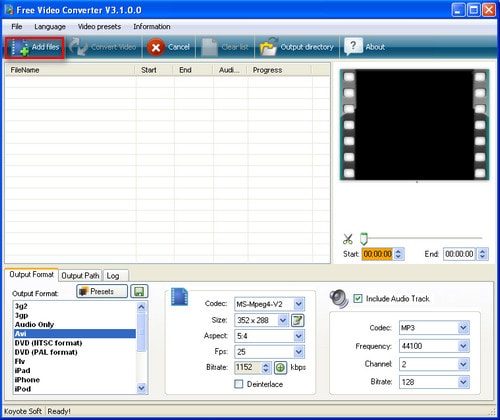Enable the Deinterlace checkbox
Viewport: 500px width, 420px height.
tap(239, 384)
